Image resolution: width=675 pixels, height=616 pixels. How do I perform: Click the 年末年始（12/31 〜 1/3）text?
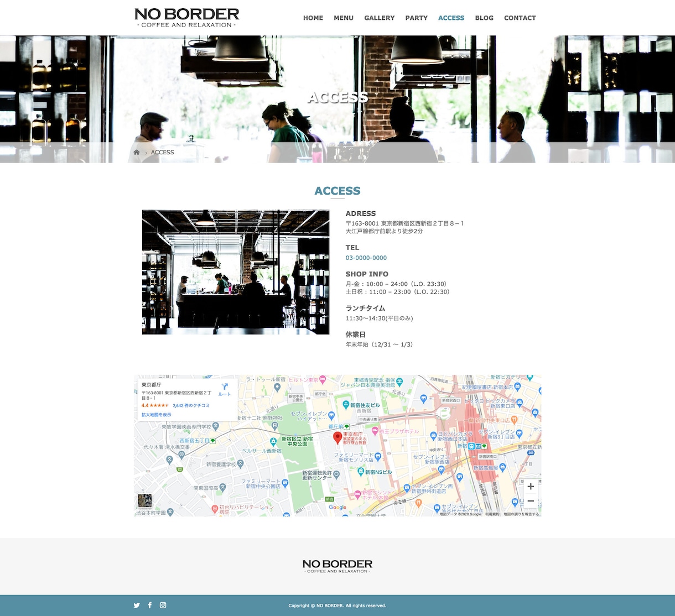coord(380,344)
